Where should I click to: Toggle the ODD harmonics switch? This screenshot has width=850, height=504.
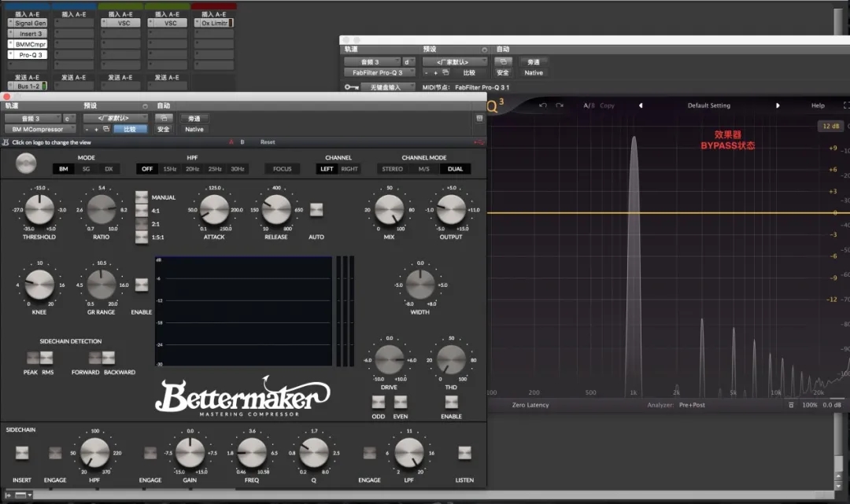[379, 402]
